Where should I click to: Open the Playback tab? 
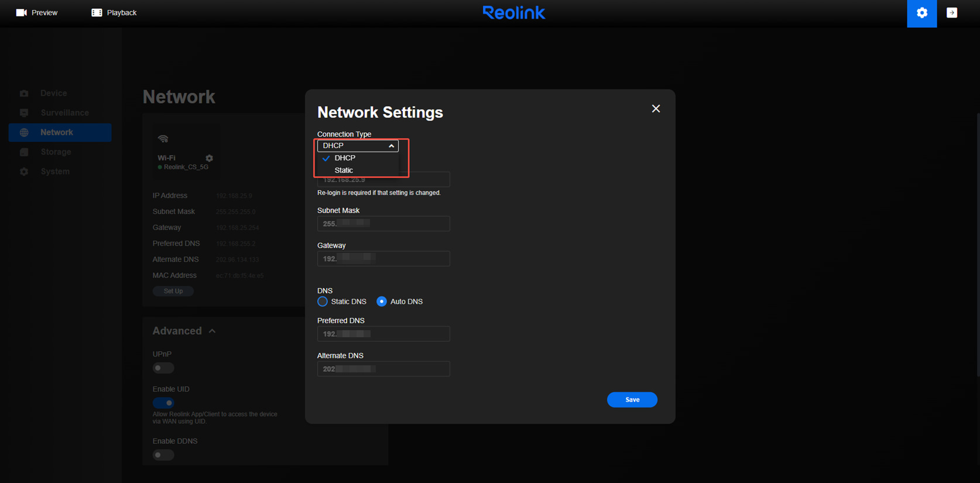click(114, 12)
